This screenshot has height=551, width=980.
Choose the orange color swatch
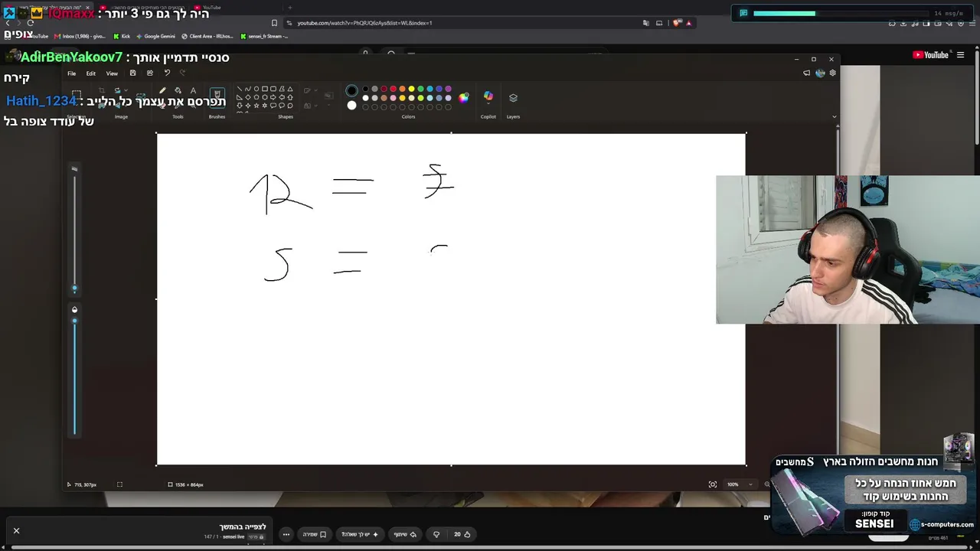pyautogui.click(x=402, y=89)
